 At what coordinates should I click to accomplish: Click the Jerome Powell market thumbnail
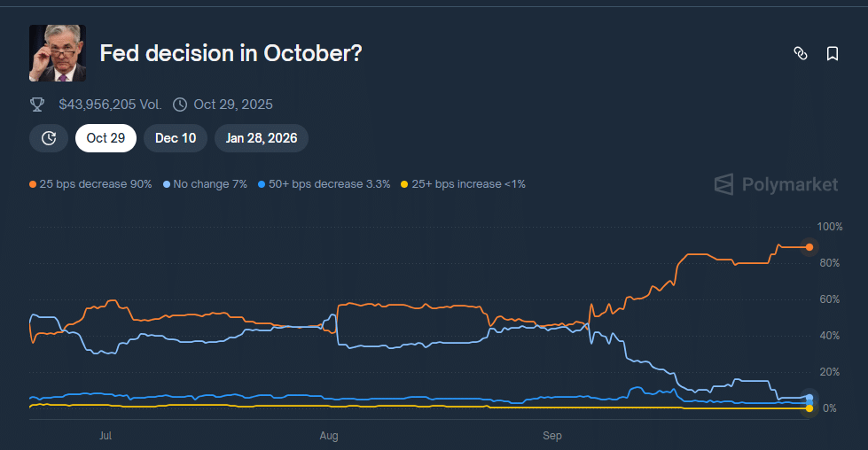pyautogui.click(x=58, y=53)
